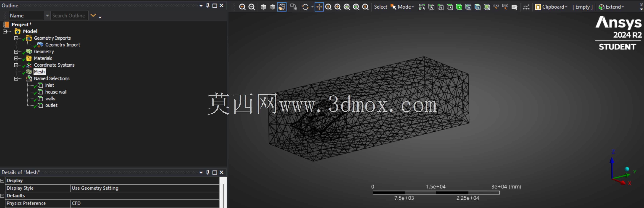The width and height of the screenshot is (644, 208).
Task: Click the Box Zoom icon
Action: pos(338,7)
